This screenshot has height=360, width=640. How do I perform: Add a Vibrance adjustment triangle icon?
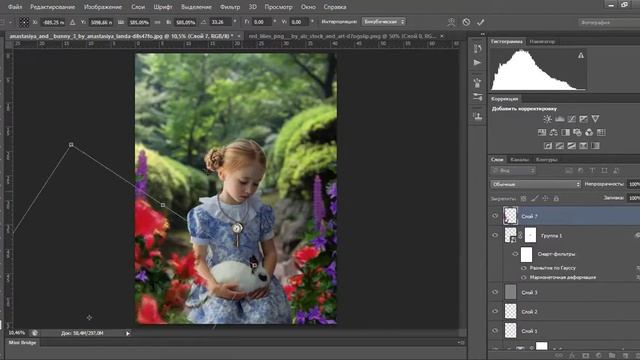coord(595,119)
